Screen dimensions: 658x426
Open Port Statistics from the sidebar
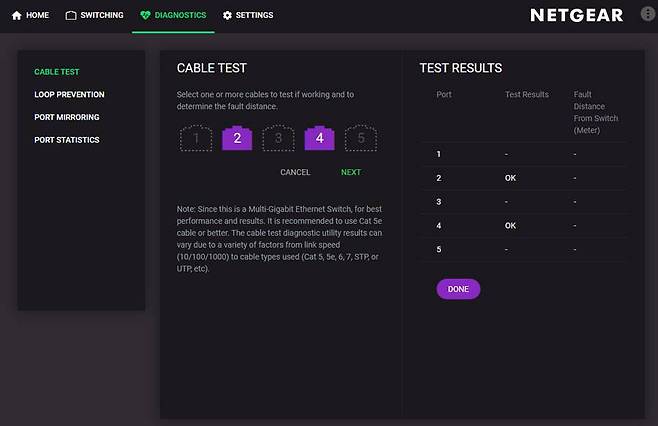coord(66,140)
